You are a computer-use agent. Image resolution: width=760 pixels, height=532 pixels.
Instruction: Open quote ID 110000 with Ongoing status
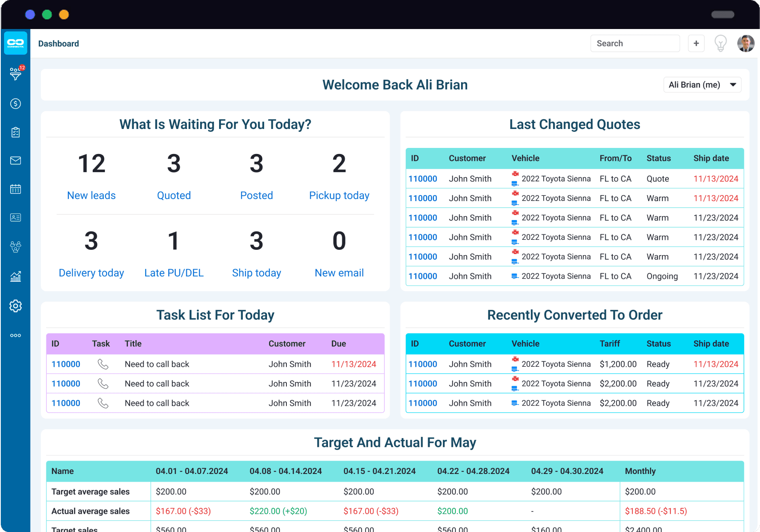click(423, 276)
